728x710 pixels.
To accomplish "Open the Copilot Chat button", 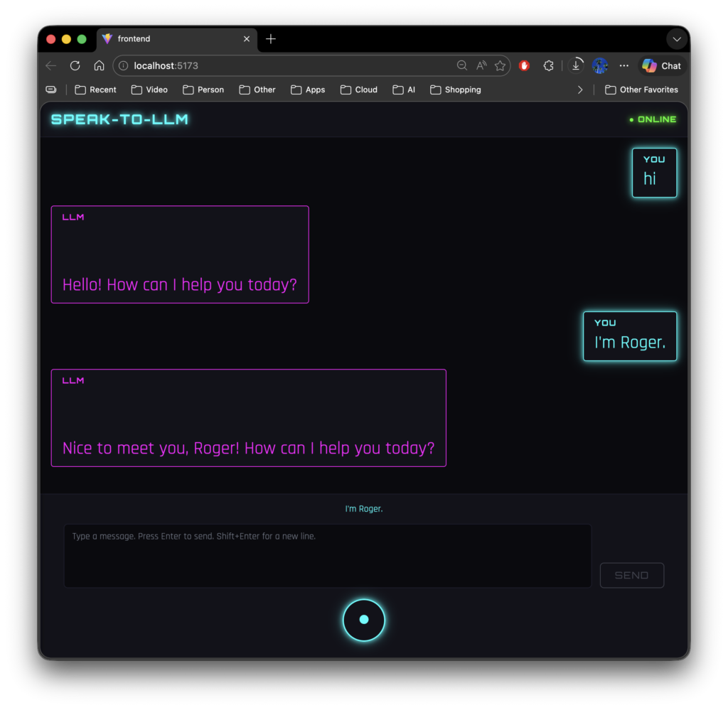I will point(662,65).
